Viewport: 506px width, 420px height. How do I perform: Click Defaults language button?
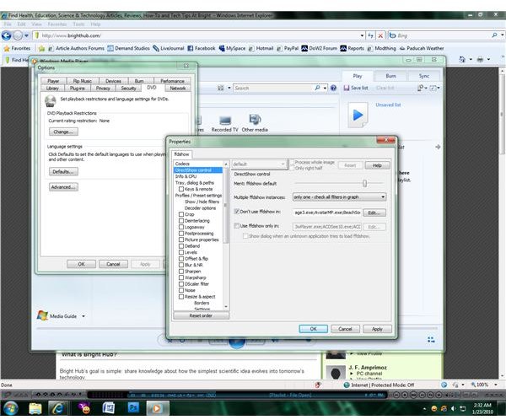[63, 171]
